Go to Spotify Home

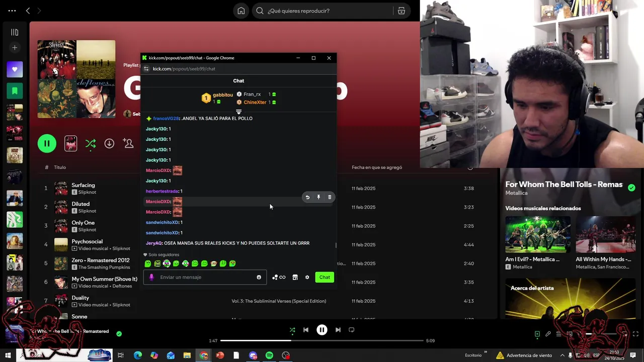click(241, 11)
